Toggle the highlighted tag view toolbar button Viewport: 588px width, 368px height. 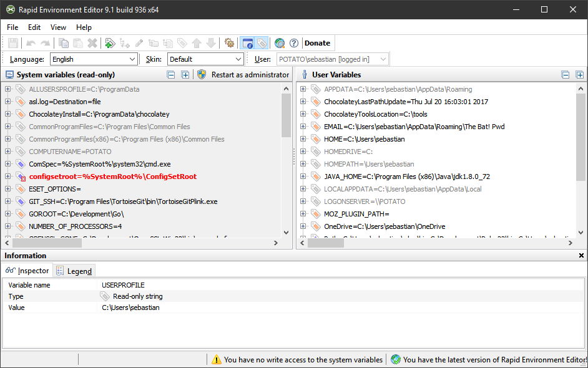262,43
